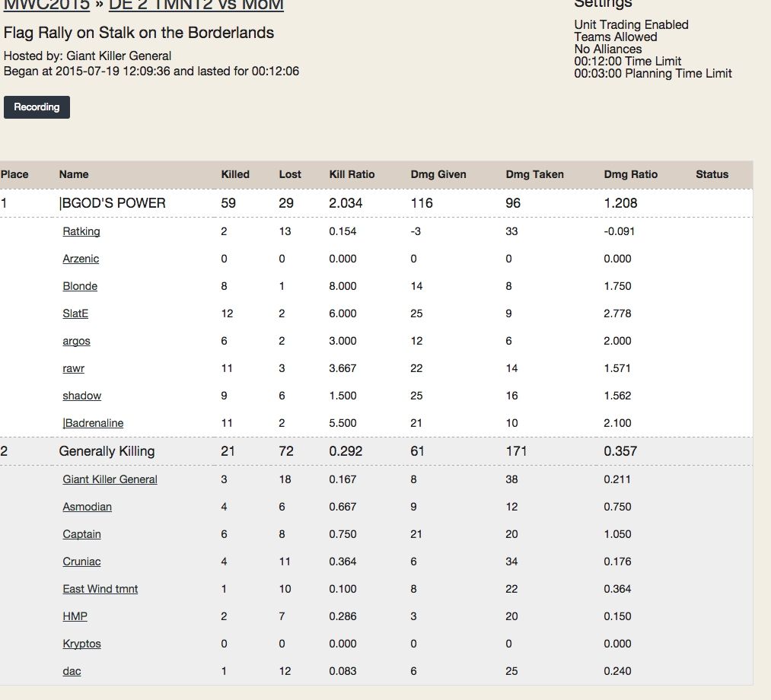
Task: Select SlatE's damage ratio 2.778
Action: click(x=617, y=313)
